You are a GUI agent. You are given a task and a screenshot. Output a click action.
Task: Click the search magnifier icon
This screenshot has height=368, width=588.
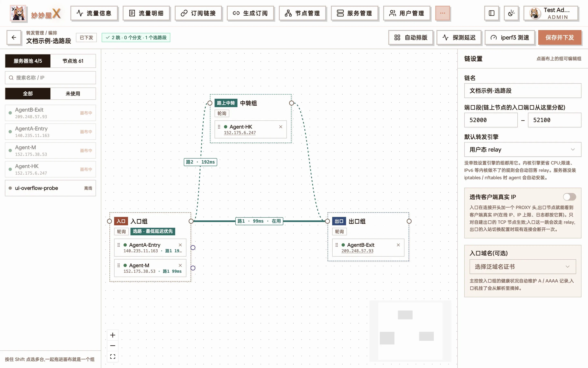click(x=11, y=78)
